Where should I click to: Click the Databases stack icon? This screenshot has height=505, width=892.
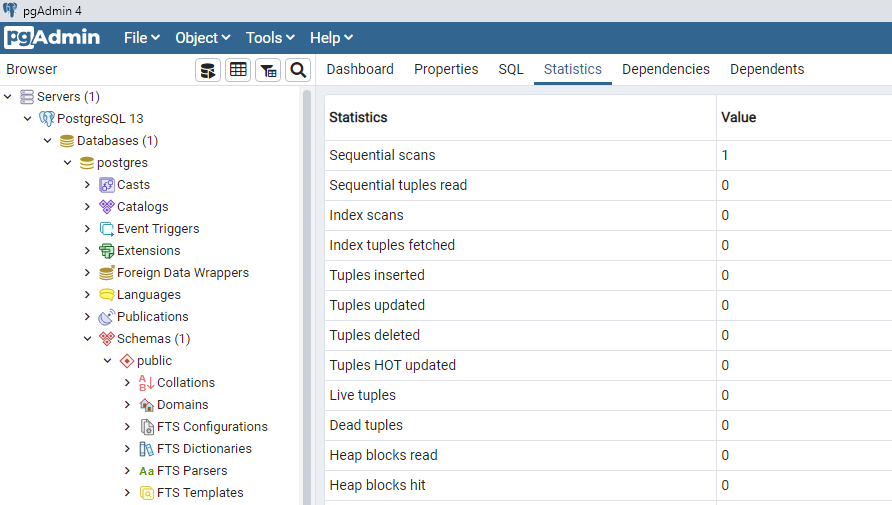click(67, 141)
